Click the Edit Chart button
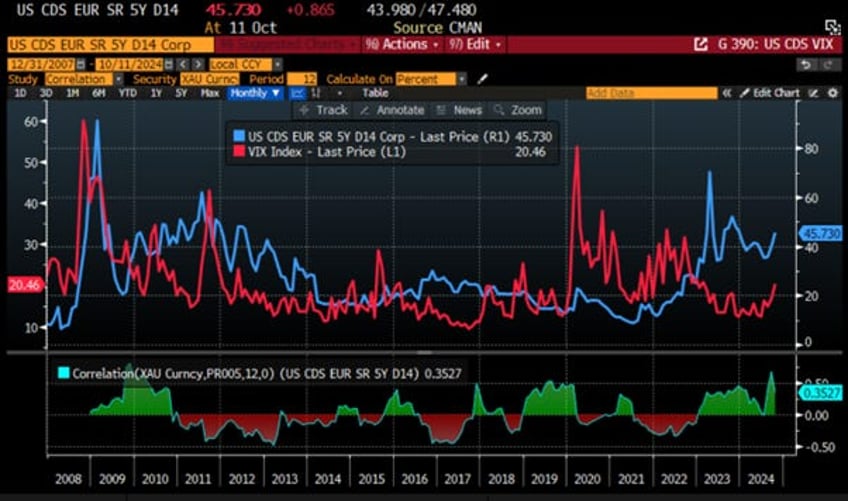The width and height of the screenshot is (848, 501). pos(770,93)
